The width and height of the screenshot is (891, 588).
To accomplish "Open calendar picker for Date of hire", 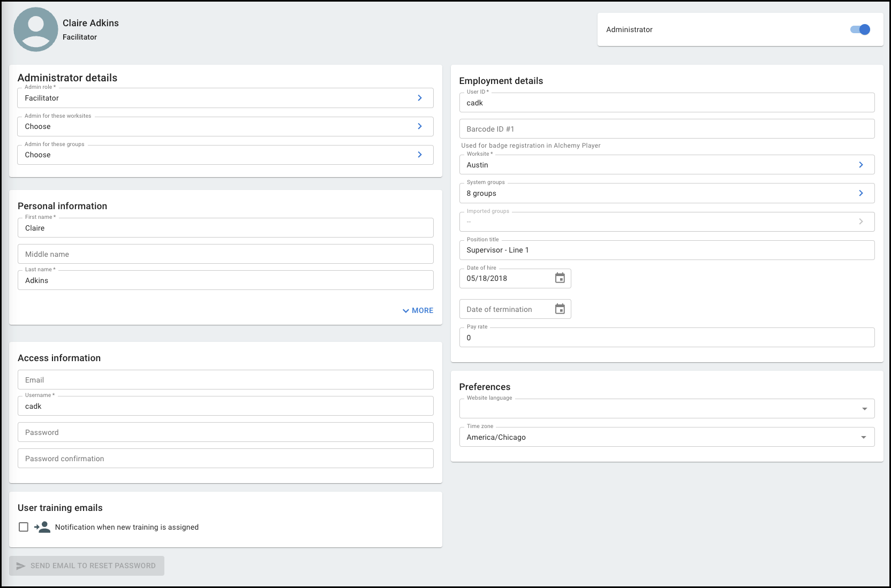I will [560, 278].
